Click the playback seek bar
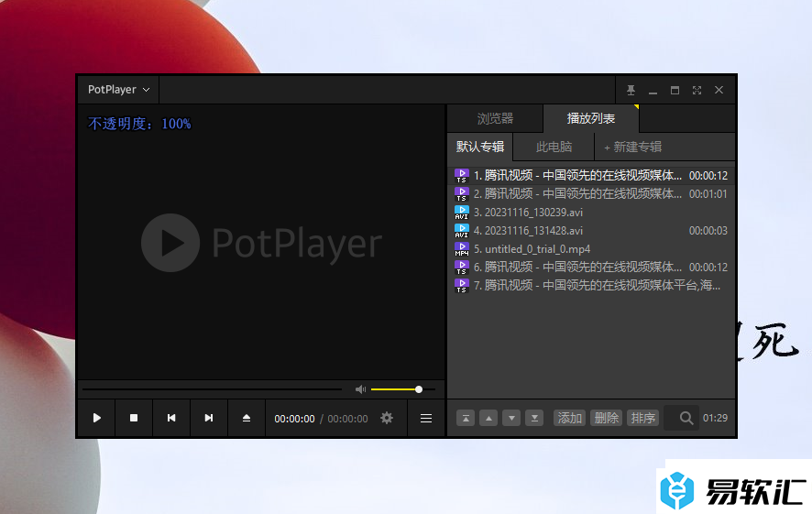The height and width of the screenshot is (514, 812). pos(212,389)
